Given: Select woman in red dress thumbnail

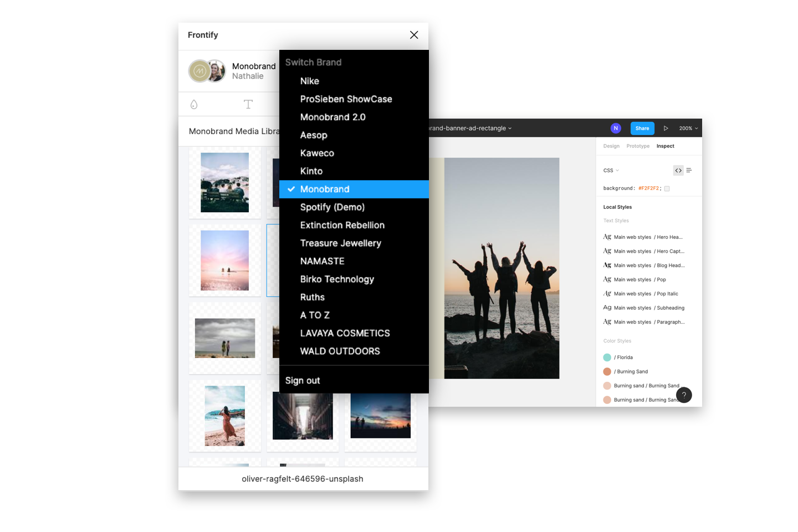Looking at the screenshot, I should pos(225,416).
